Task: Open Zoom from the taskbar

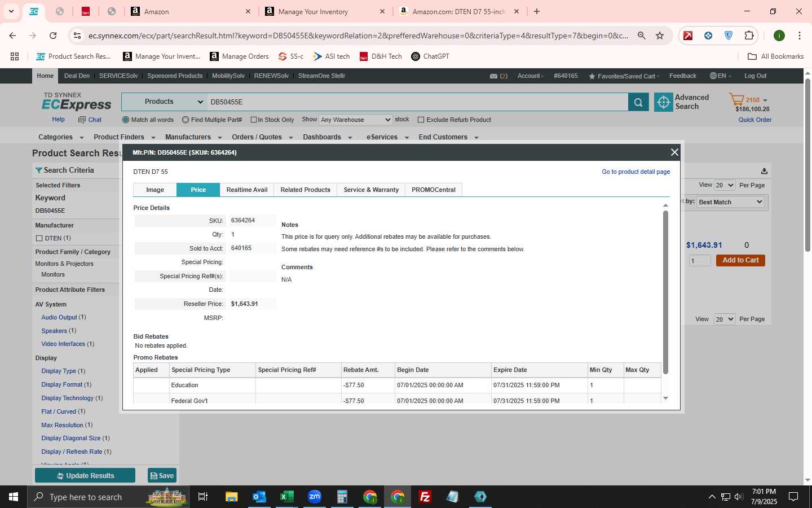Action: 315,497
